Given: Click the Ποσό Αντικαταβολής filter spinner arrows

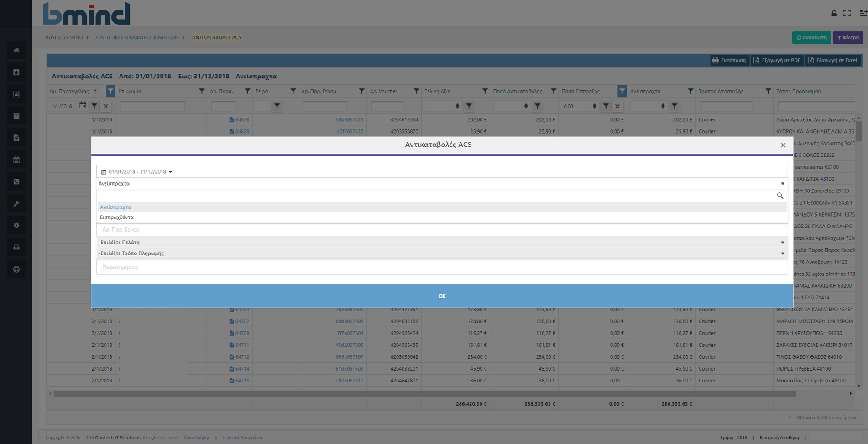Looking at the screenshot, I should click(x=526, y=106).
